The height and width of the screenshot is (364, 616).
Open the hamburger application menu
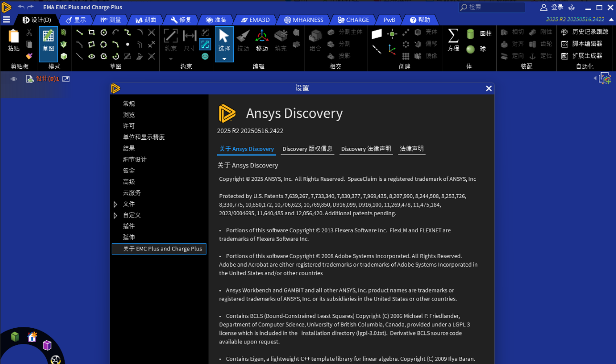6,20
